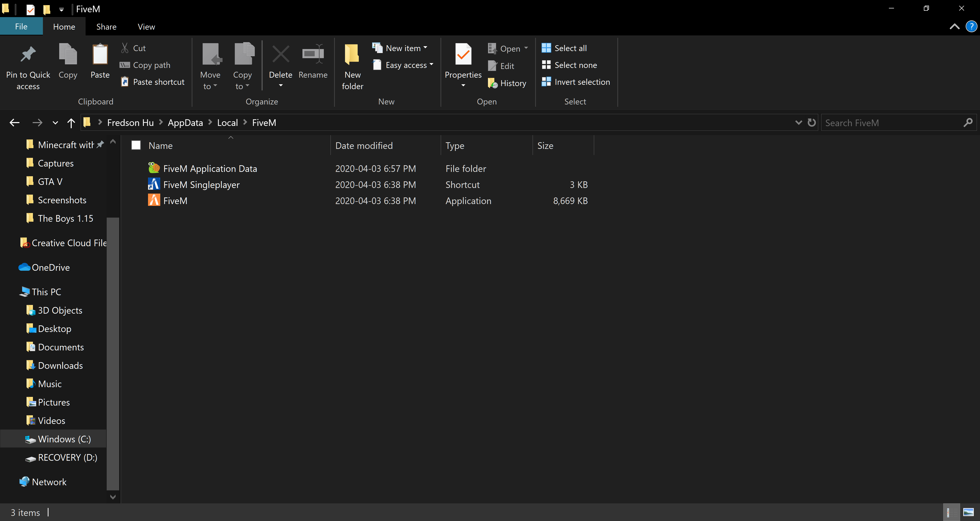Open the GTA V quick access folder
This screenshot has height=521, width=980.
coord(44,182)
